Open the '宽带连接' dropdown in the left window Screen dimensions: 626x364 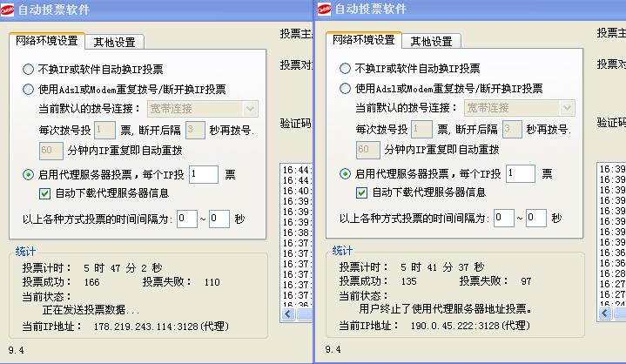tap(250, 108)
